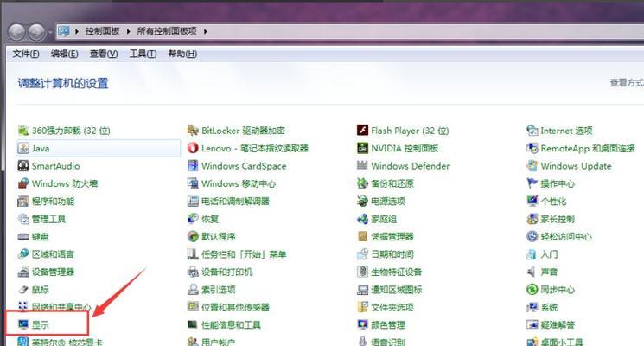This screenshot has width=644, height=346.
Task: Open the Windows Update link
Action: pyautogui.click(x=576, y=166)
